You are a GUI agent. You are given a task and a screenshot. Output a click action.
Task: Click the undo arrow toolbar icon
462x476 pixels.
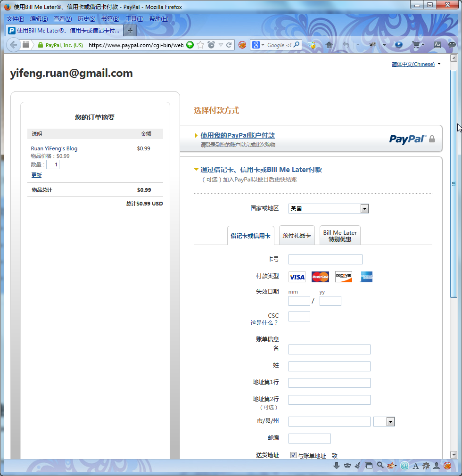346,45
